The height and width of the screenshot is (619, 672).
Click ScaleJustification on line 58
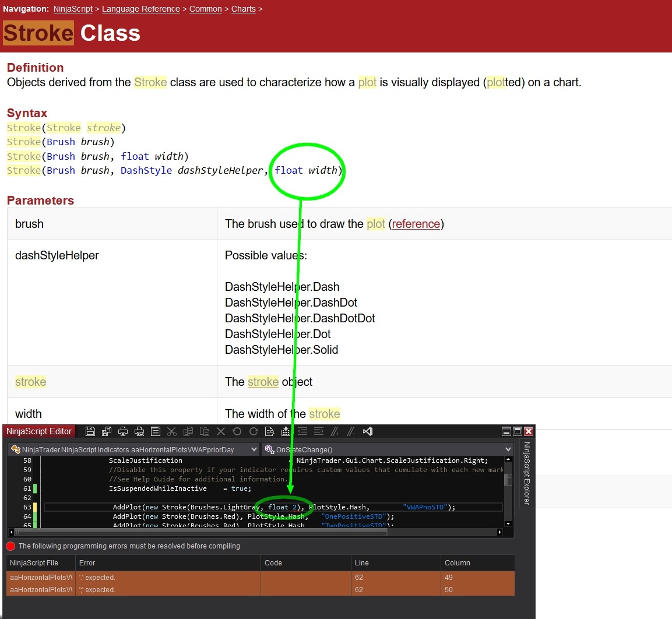click(146, 460)
